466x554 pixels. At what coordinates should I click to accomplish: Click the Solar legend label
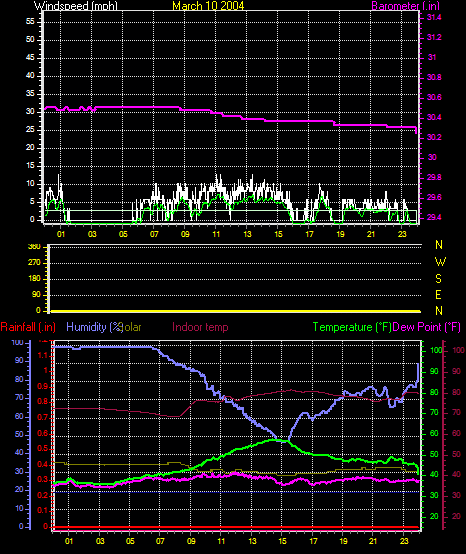[x=131, y=327]
